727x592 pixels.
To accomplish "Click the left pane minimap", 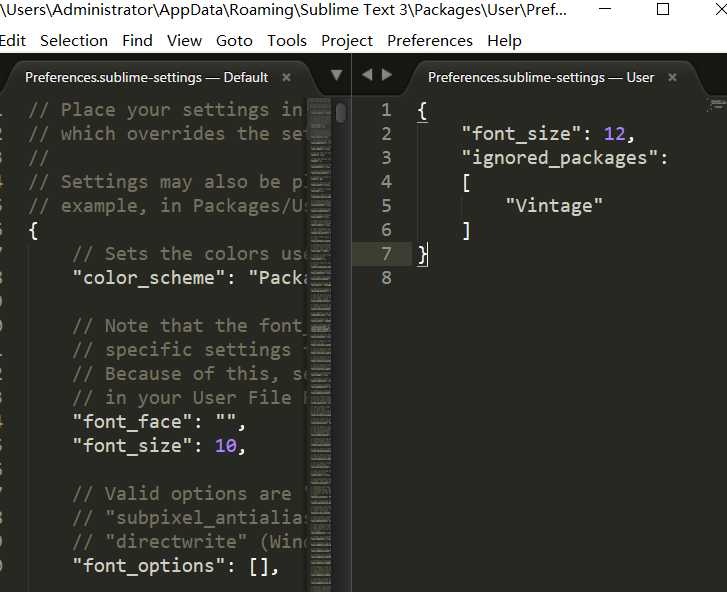I will (x=320, y=345).
